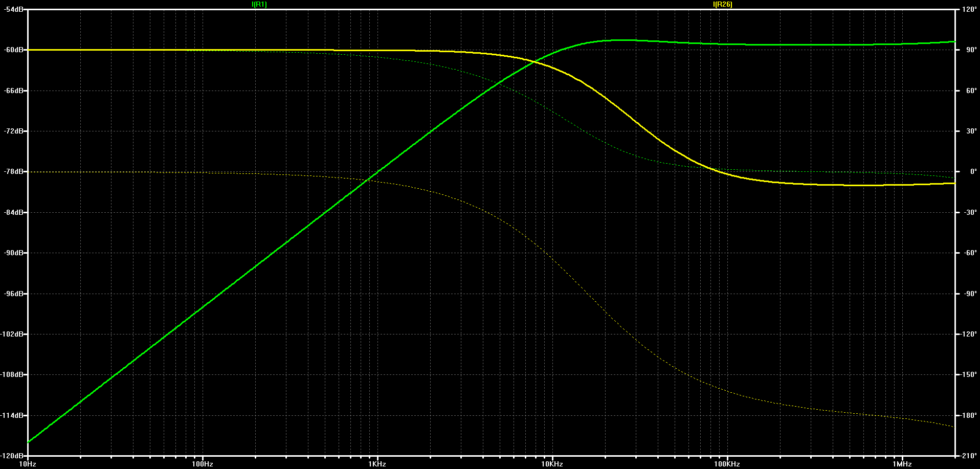980x469 pixels.
Task: Click the -30° phase axis label
Action: (x=970, y=212)
